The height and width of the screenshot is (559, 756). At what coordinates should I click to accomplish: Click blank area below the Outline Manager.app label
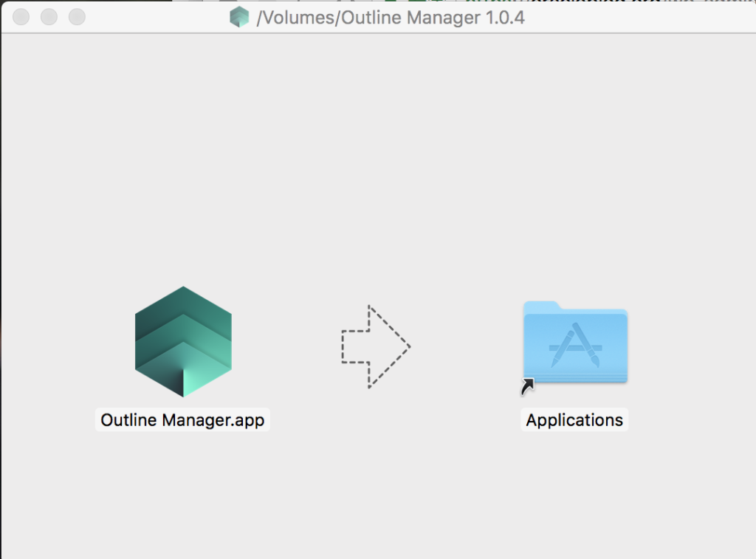182,495
